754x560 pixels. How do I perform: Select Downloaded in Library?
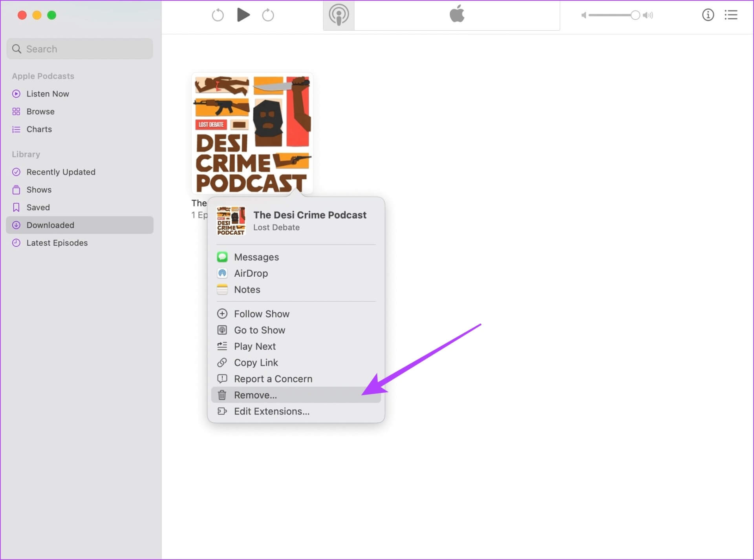click(80, 225)
